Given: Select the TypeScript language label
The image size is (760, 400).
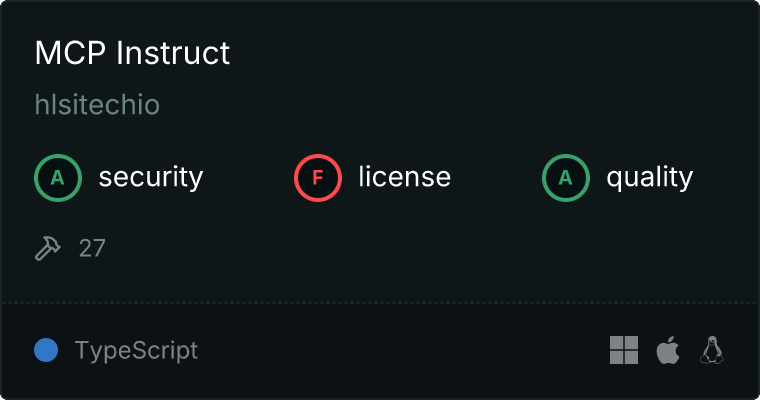Looking at the screenshot, I should (136, 350).
